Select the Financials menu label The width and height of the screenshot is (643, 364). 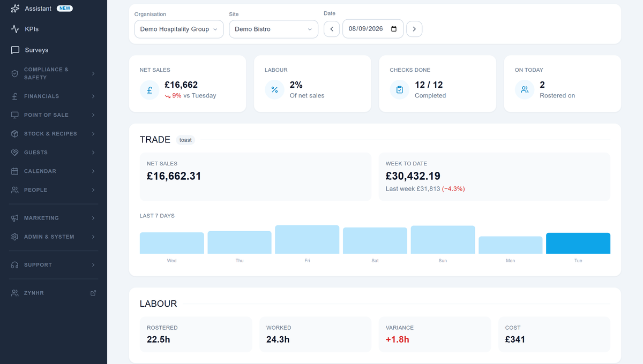(41, 96)
